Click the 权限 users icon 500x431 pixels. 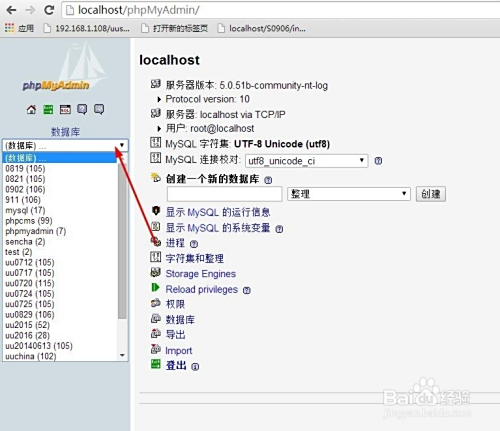point(155,303)
